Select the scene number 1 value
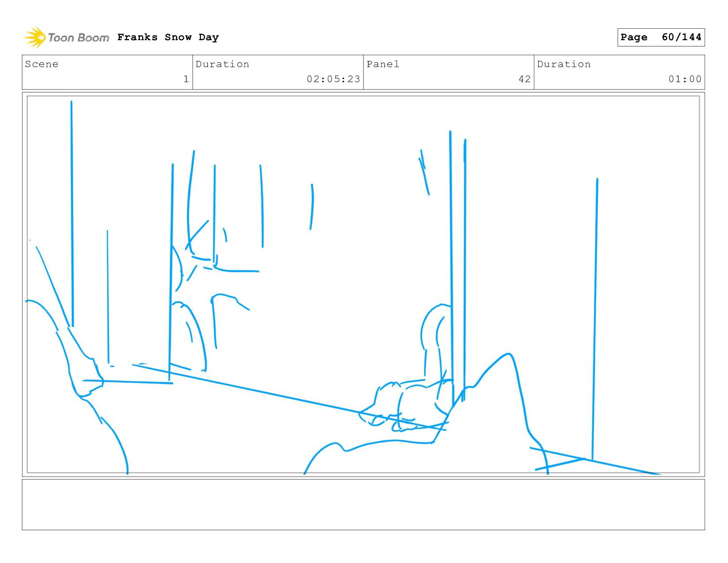The image size is (728, 563). (x=186, y=79)
